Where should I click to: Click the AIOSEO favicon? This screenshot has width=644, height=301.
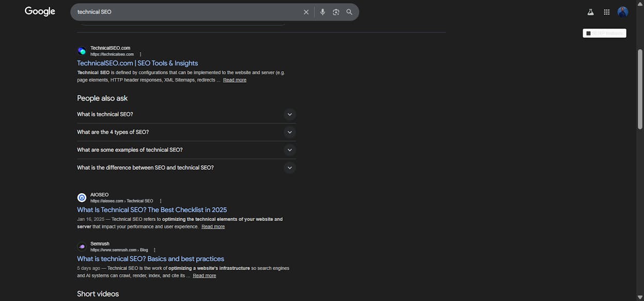point(82,197)
